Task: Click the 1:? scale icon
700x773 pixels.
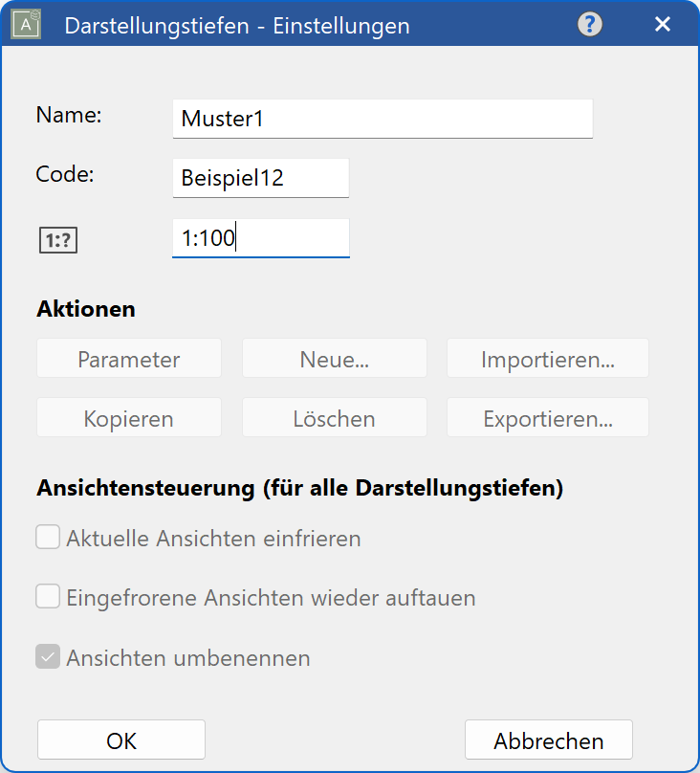Action: [x=58, y=240]
